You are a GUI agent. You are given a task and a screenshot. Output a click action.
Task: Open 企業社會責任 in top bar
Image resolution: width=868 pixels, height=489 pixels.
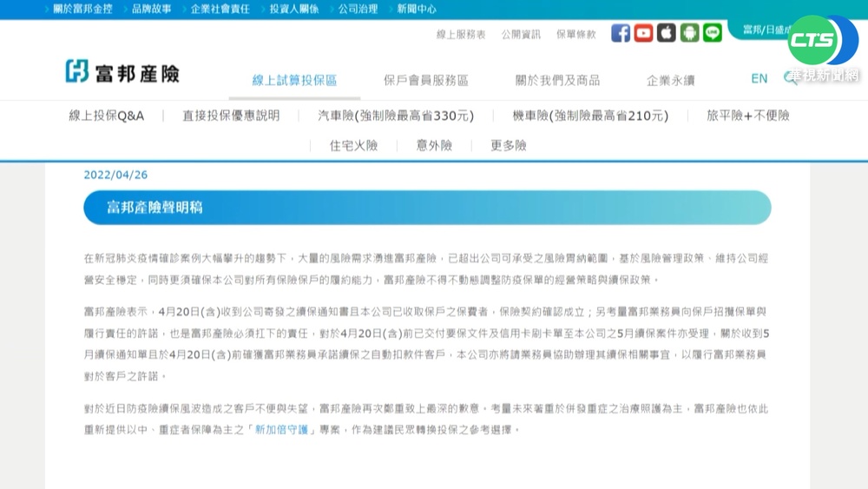click(x=220, y=9)
